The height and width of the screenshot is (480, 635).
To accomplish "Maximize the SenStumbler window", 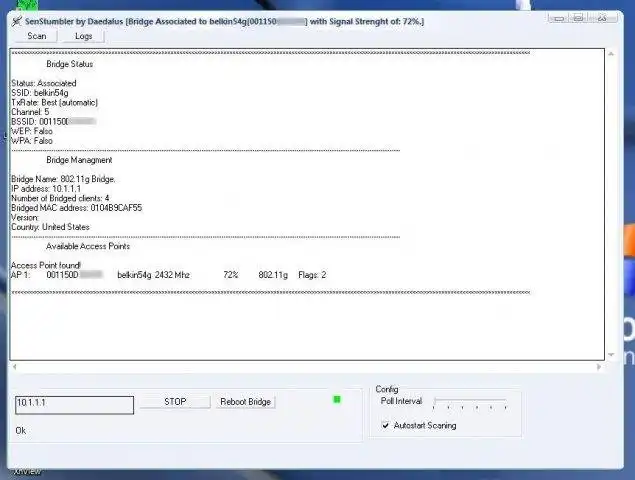I will [579, 18].
